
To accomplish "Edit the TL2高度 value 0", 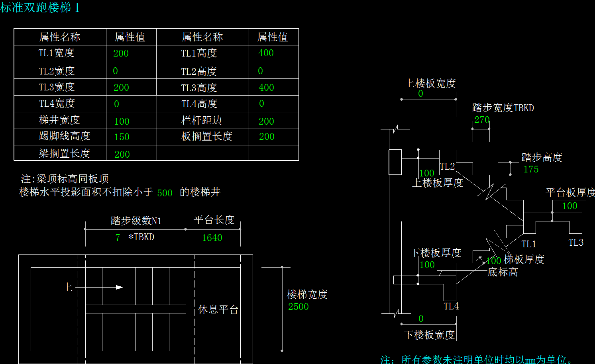I will [x=261, y=71].
